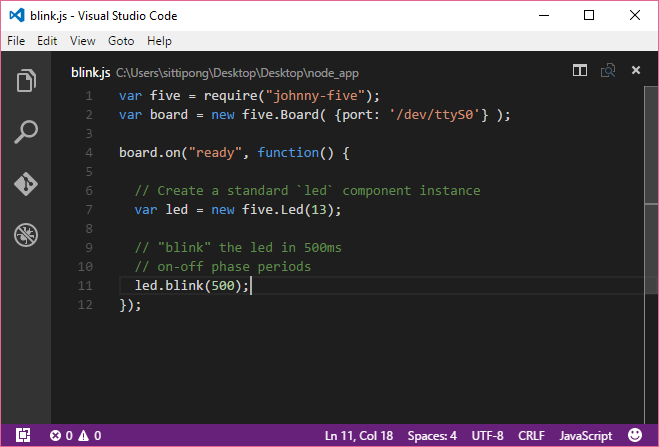659x447 pixels.
Task: Click comment '"blink" the led in 500ms'
Action: (x=238, y=247)
